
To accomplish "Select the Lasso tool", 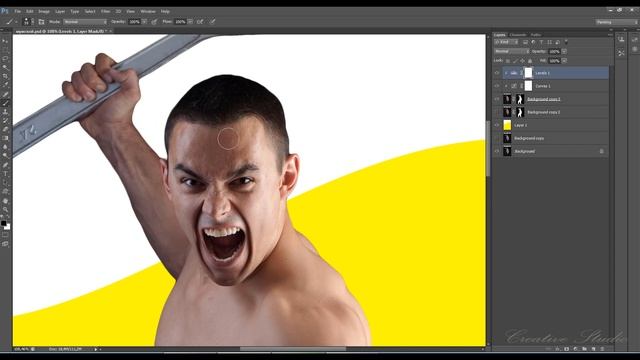I will coord(5,59).
